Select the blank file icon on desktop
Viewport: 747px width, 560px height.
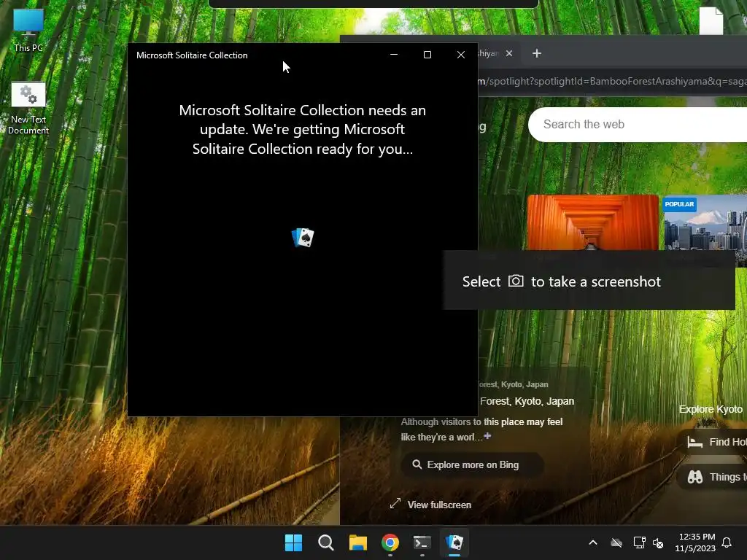711,20
